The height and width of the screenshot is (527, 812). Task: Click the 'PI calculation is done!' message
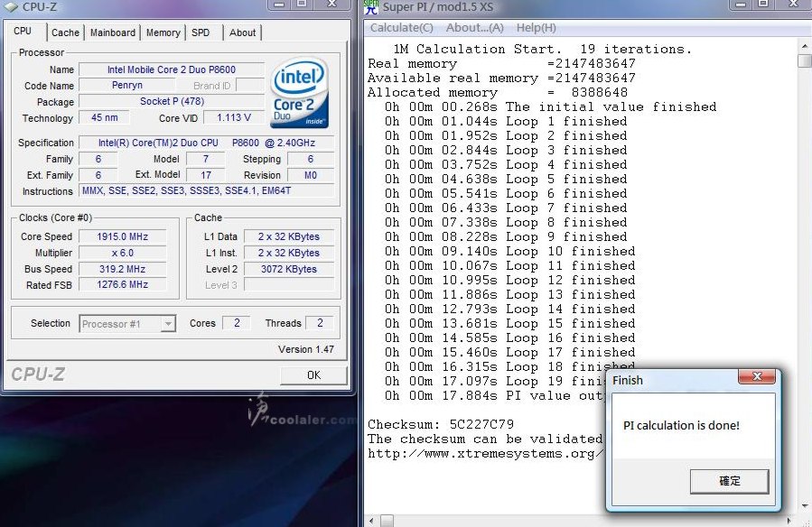[681, 426]
